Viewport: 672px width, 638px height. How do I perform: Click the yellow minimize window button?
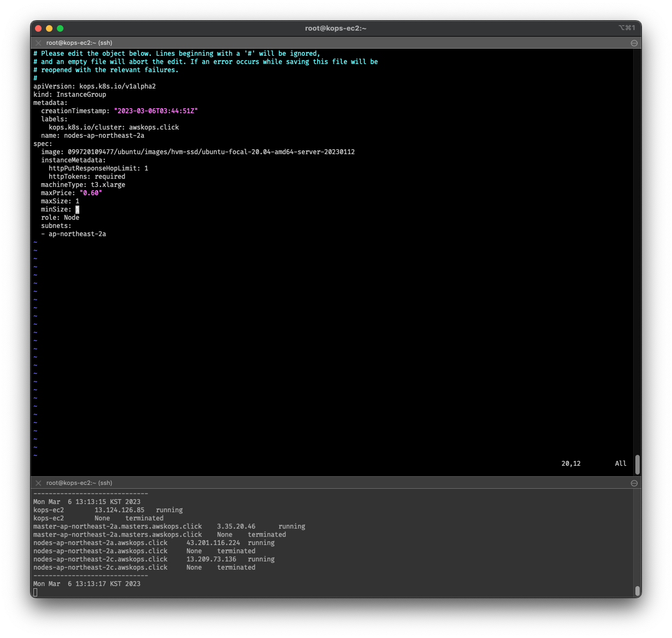pos(49,28)
